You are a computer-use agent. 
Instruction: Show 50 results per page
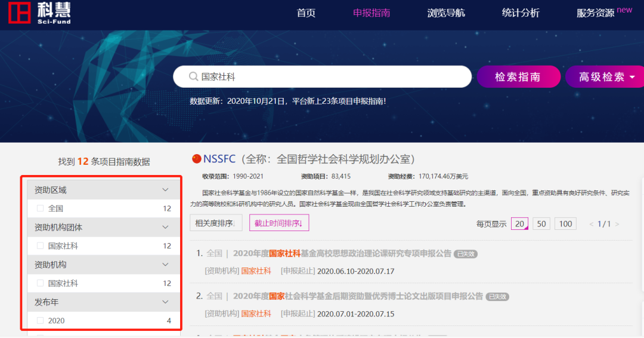[x=541, y=224]
